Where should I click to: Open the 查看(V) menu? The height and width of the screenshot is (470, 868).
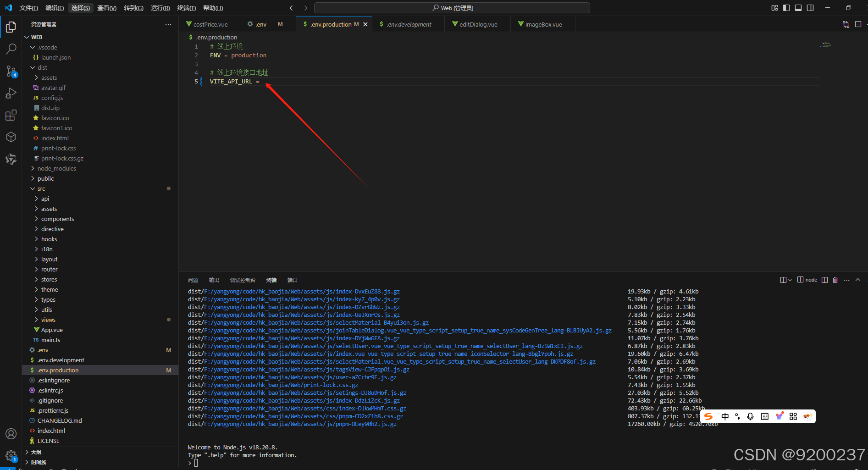[x=107, y=8]
